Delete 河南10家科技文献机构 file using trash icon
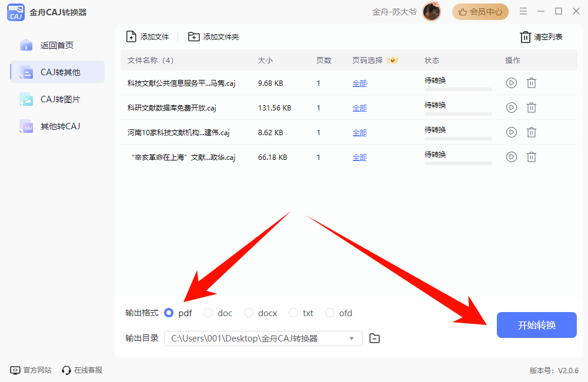The image size is (588, 382). [532, 132]
